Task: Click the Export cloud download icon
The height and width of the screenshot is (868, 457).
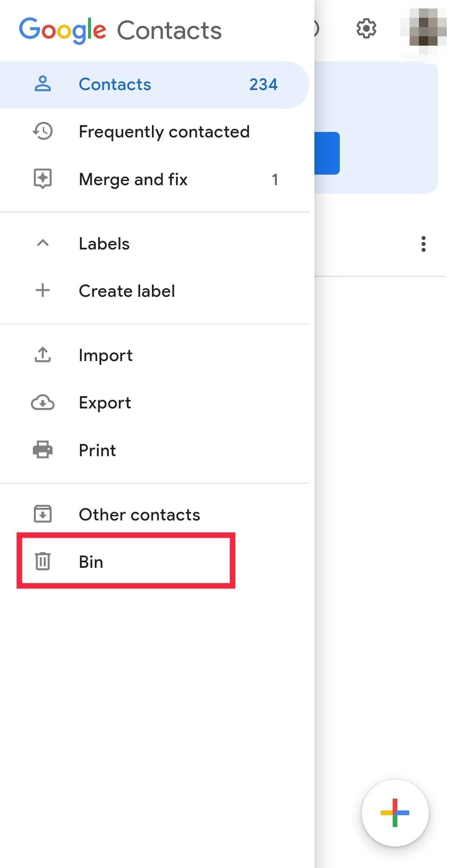Action: pos(43,403)
